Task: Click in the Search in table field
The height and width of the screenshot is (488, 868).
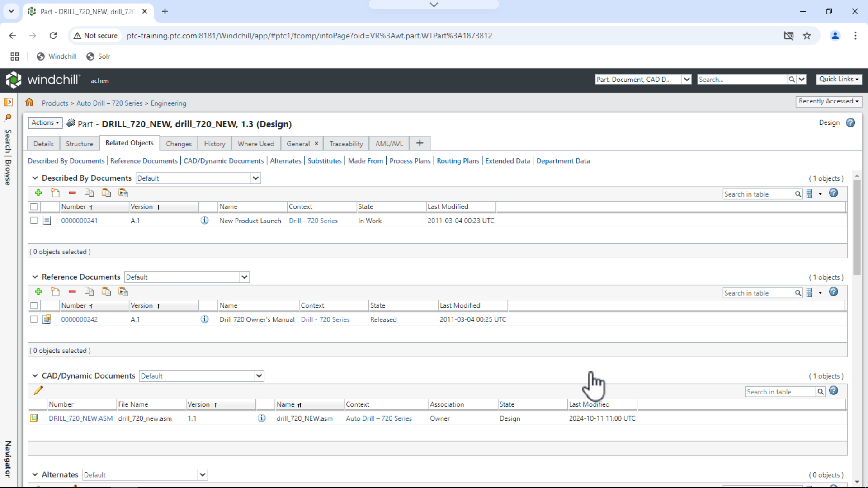Action: point(758,193)
